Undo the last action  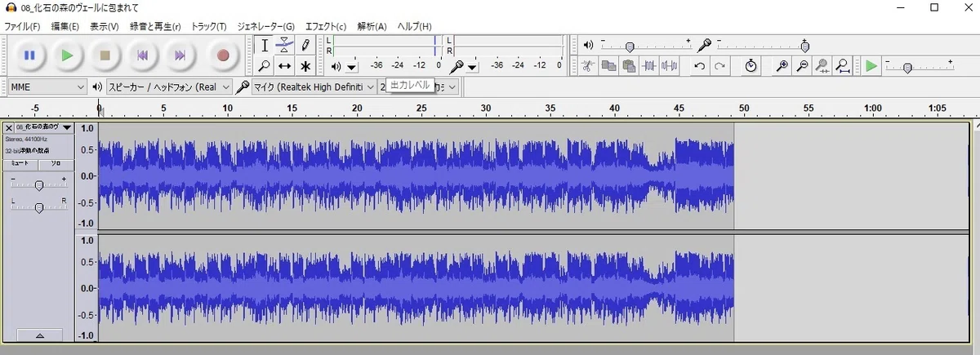[700, 66]
